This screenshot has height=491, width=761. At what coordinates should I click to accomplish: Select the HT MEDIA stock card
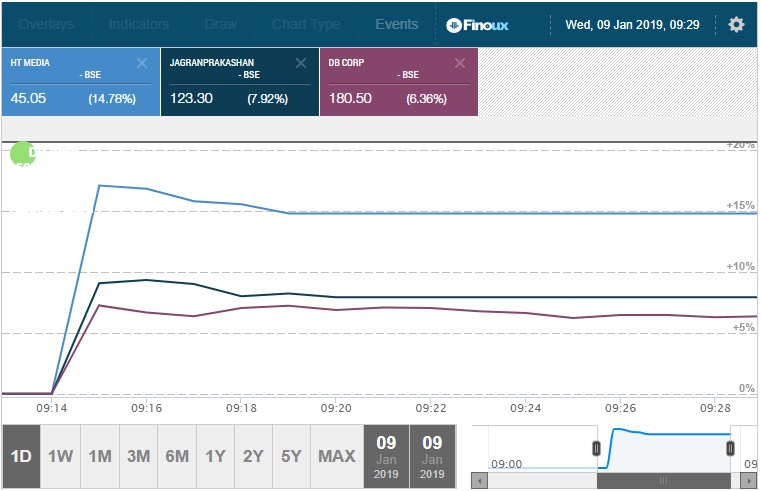[81, 82]
